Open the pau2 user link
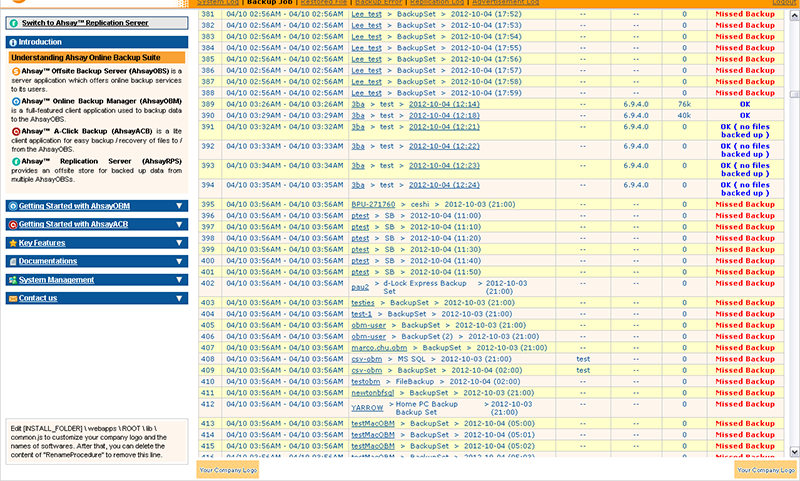 pyautogui.click(x=360, y=287)
